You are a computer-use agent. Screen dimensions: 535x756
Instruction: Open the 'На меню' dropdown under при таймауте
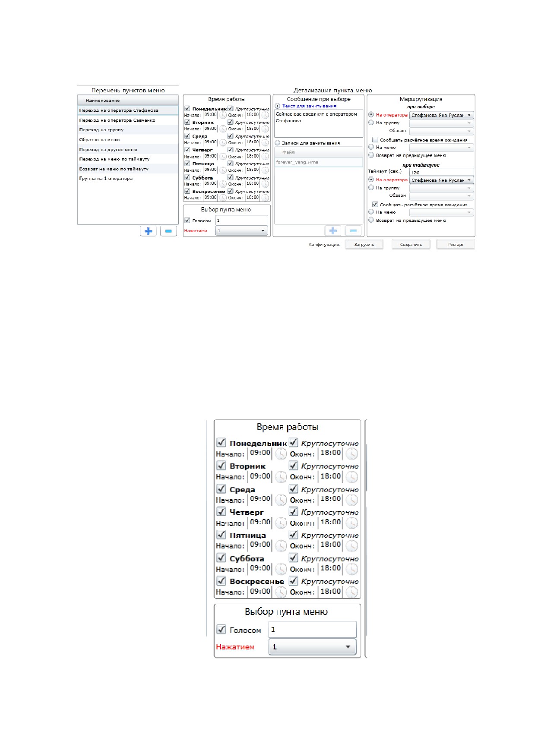[442, 212]
